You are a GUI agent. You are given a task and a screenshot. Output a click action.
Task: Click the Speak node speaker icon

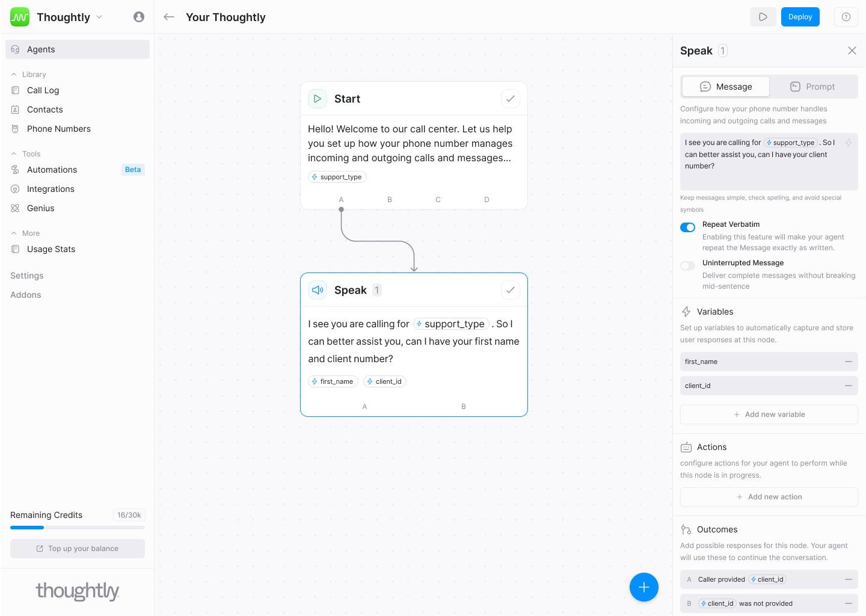click(318, 290)
